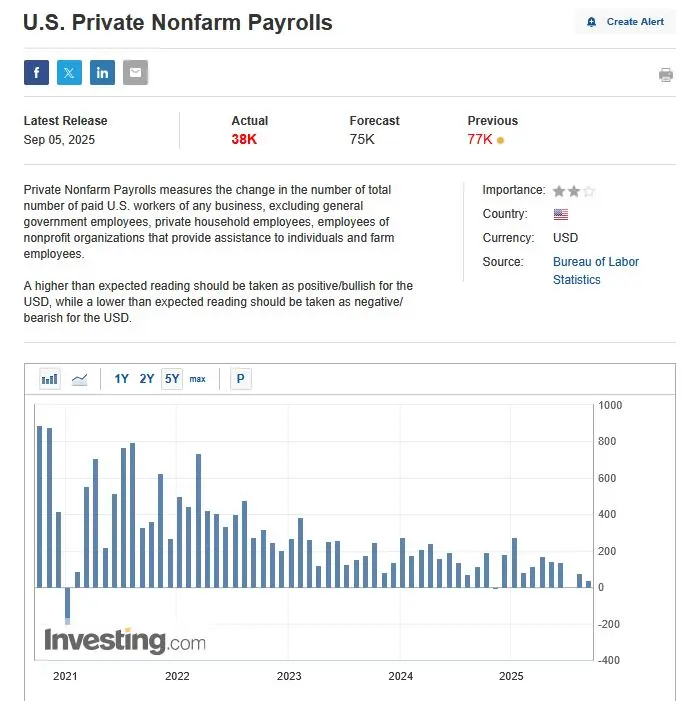Select the 5Y time range

[172, 379]
